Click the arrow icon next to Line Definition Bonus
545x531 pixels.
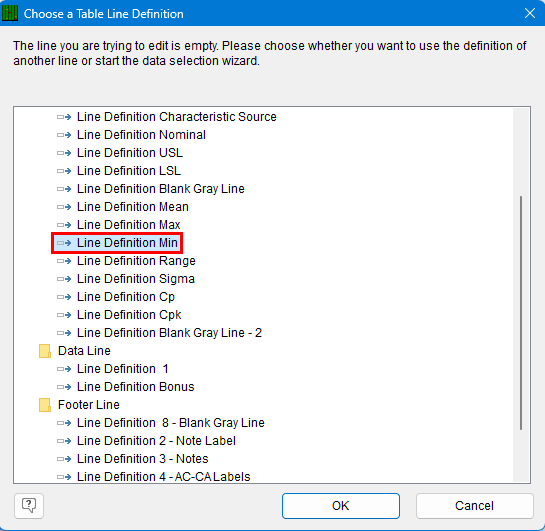[x=64, y=387]
